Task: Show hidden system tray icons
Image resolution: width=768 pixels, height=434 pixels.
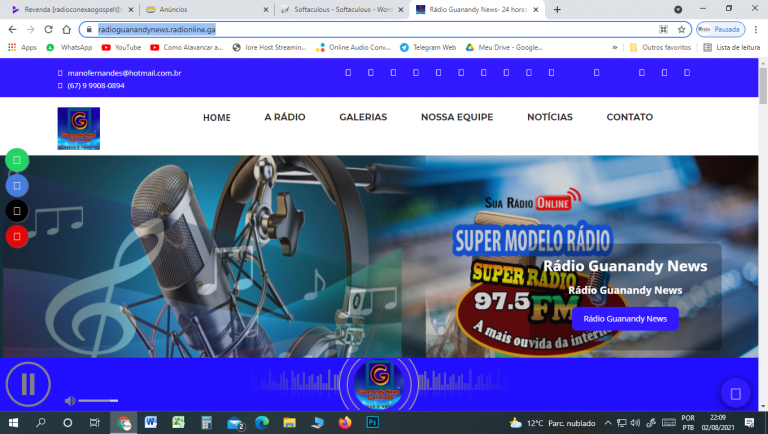Action: 608,423
